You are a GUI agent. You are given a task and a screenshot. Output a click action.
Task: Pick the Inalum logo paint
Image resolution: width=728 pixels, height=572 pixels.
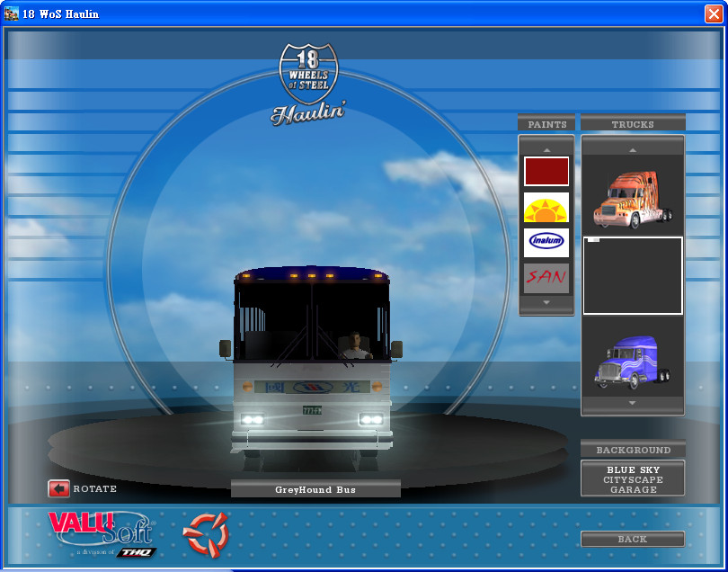(546, 242)
